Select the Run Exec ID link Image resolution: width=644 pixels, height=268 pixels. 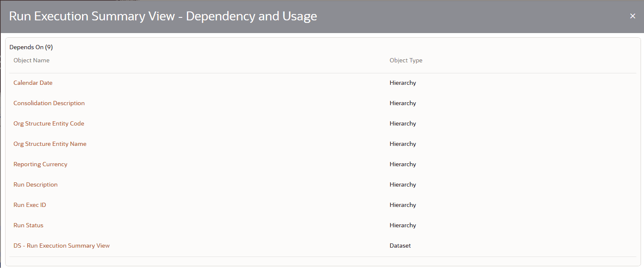pos(30,205)
